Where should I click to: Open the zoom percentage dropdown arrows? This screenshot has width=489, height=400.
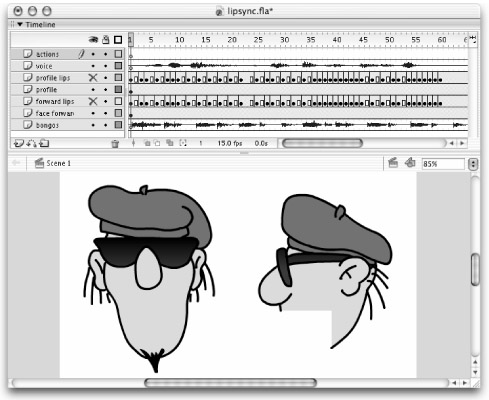coord(473,164)
